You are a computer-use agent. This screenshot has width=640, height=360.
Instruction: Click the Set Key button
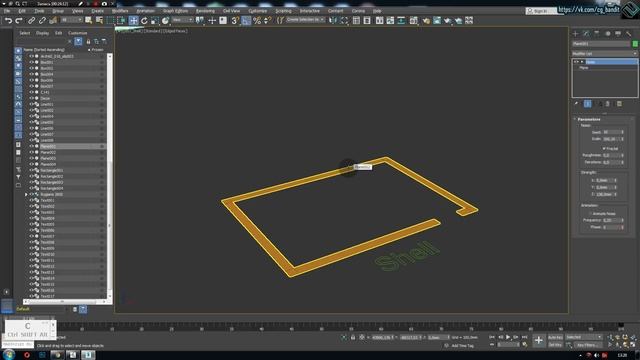click(555, 345)
